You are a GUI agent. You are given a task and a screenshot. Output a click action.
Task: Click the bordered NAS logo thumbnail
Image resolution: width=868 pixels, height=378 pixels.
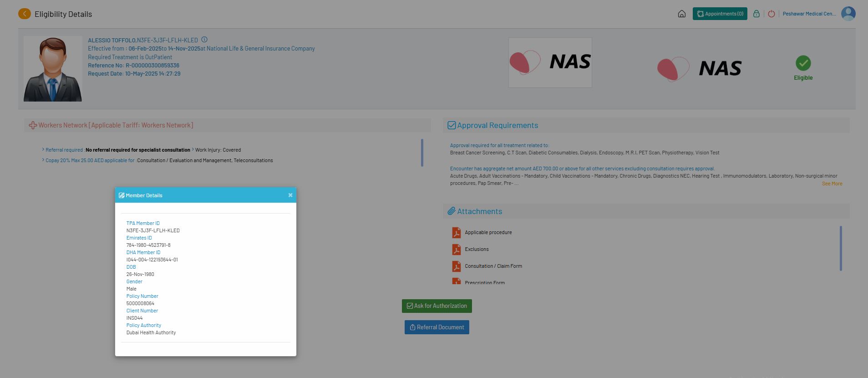coord(550,62)
